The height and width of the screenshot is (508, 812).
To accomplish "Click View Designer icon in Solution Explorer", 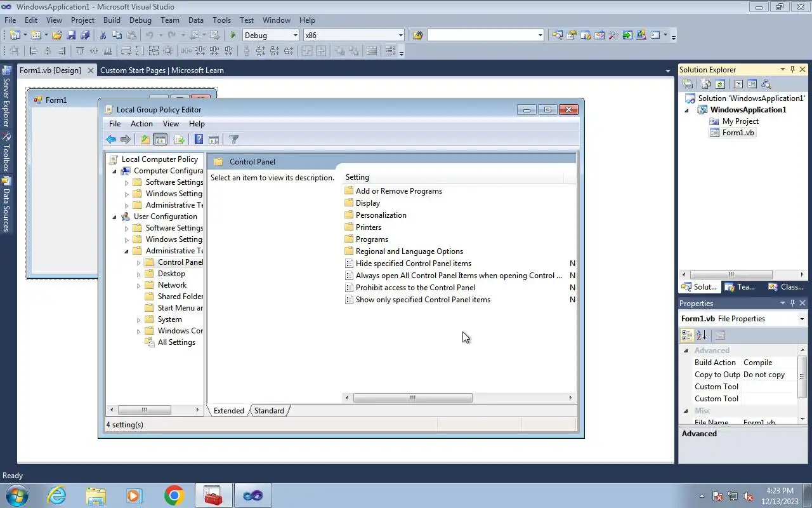I will coord(752,84).
